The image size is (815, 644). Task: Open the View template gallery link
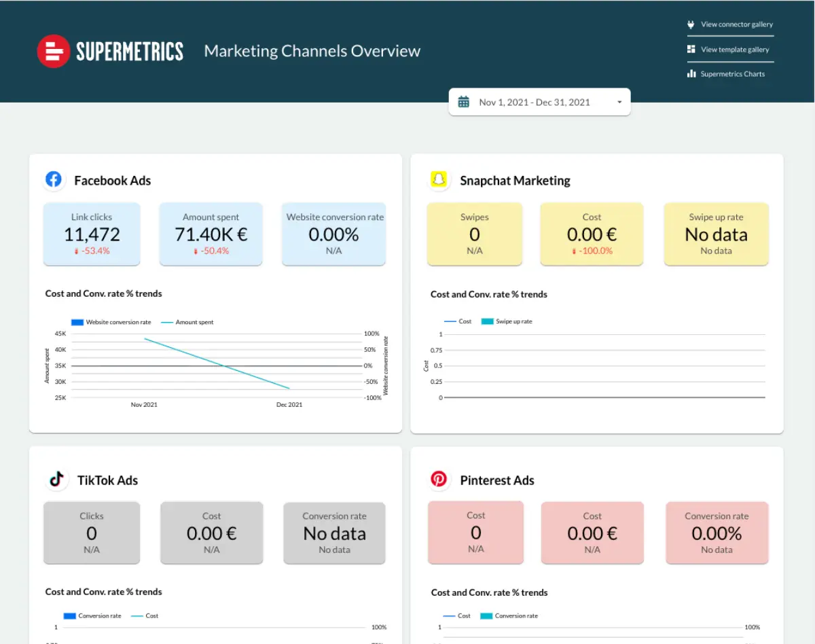[735, 50]
